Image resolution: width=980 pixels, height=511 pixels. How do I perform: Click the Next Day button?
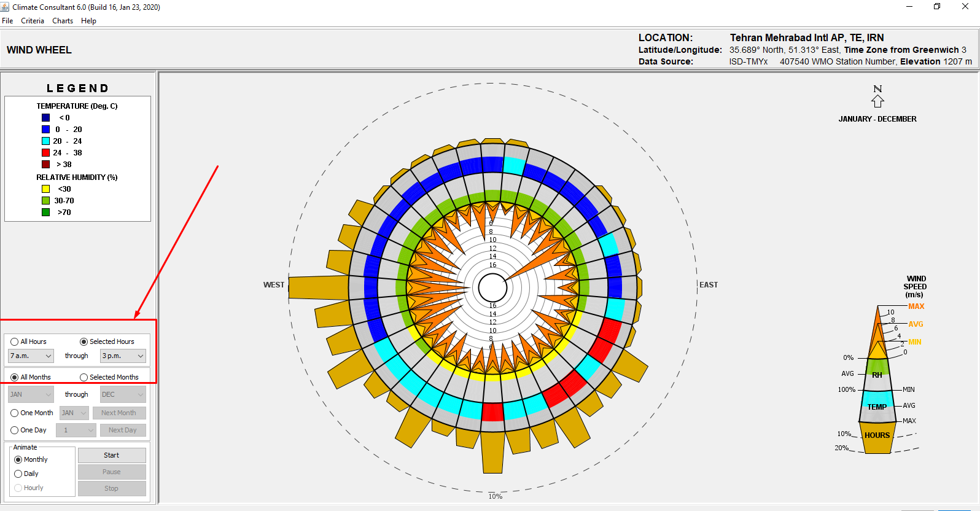123,430
